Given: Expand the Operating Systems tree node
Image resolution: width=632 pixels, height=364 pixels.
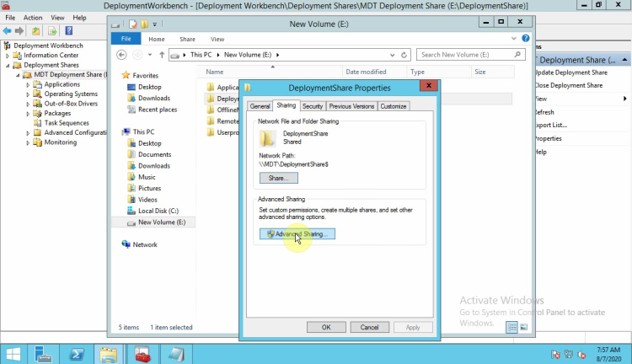Looking at the screenshot, I should coord(28,94).
